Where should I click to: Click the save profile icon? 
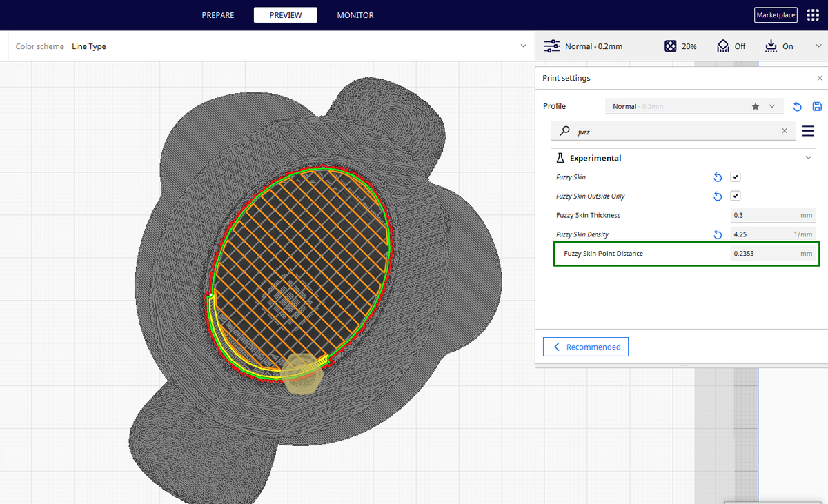817,106
